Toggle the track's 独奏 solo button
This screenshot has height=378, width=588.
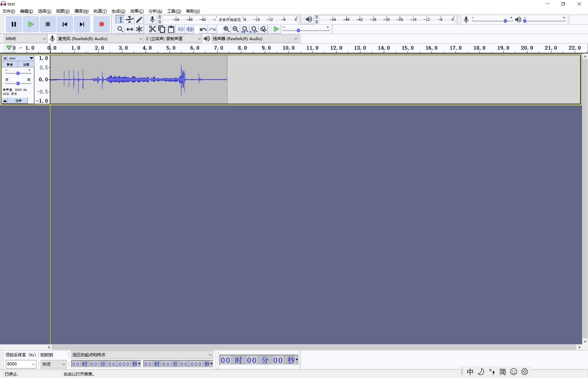coord(26,64)
